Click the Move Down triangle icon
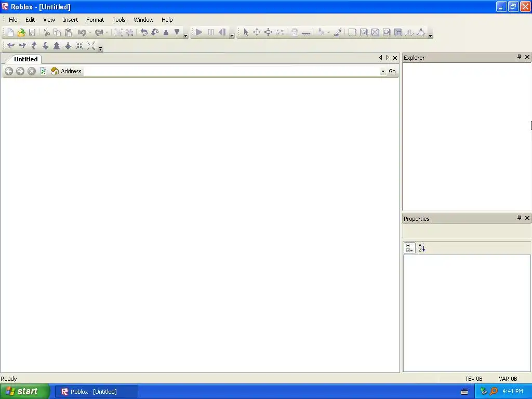The image size is (532, 399). point(177,32)
